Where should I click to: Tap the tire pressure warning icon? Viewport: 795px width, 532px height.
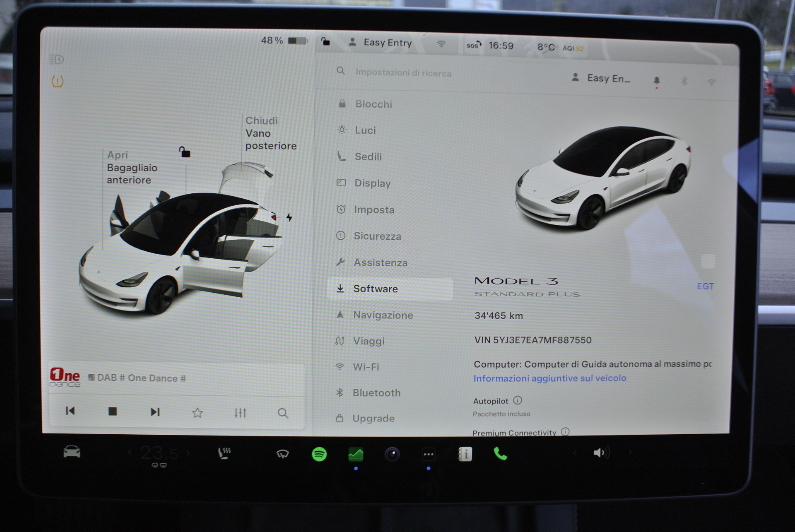coord(58,81)
